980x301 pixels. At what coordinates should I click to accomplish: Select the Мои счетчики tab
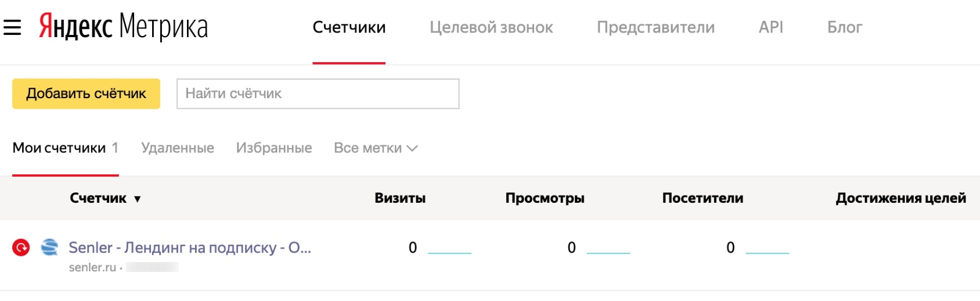(x=59, y=148)
